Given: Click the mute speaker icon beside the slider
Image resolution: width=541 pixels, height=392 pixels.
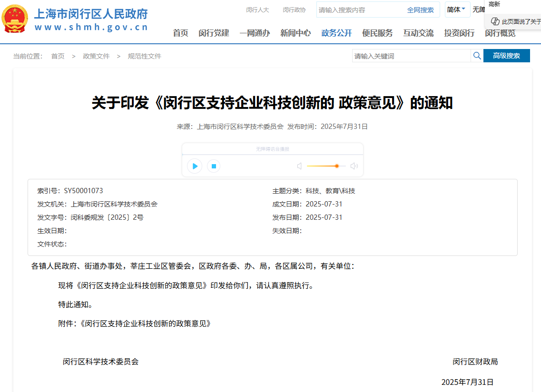Looking at the screenshot, I should pyautogui.click(x=299, y=166).
